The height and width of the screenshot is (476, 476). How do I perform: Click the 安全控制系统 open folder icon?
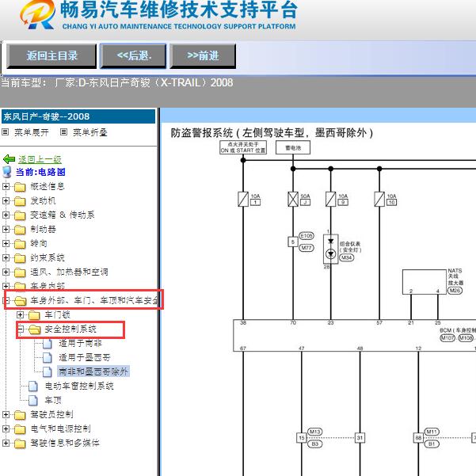coord(35,329)
